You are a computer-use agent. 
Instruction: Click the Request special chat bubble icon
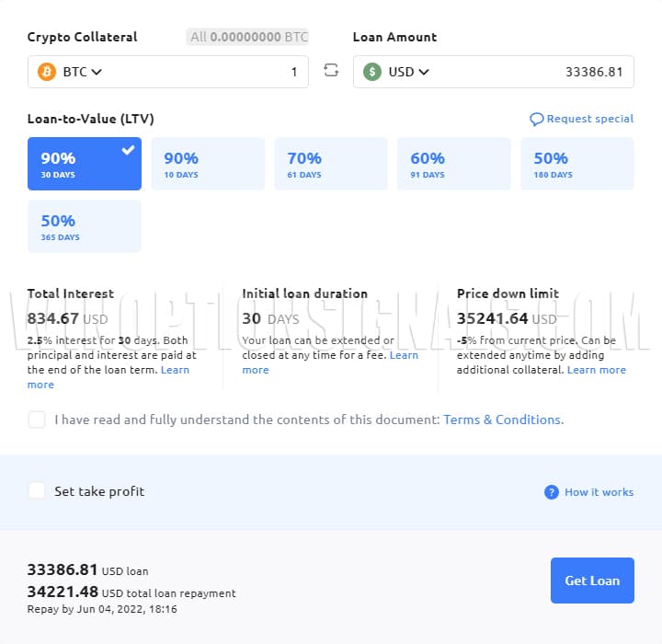(537, 120)
